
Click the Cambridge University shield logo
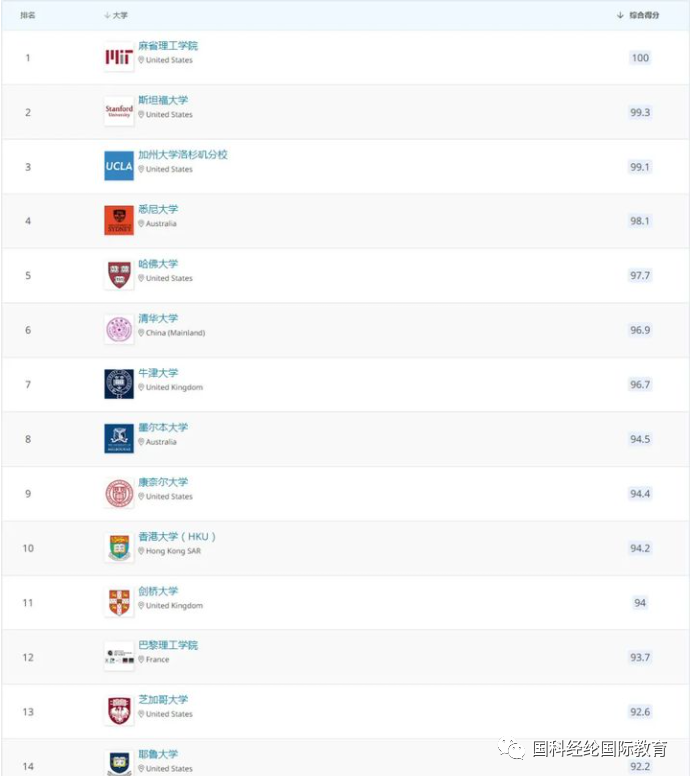pos(119,602)
